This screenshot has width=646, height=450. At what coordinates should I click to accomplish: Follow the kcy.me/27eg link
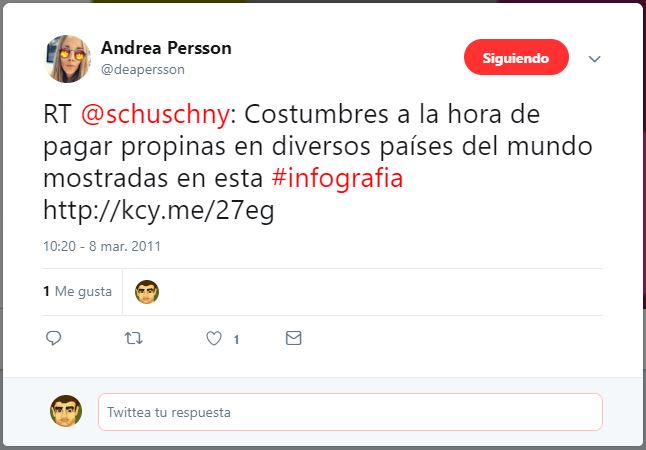pyautogui.click(x=159, y=211)
